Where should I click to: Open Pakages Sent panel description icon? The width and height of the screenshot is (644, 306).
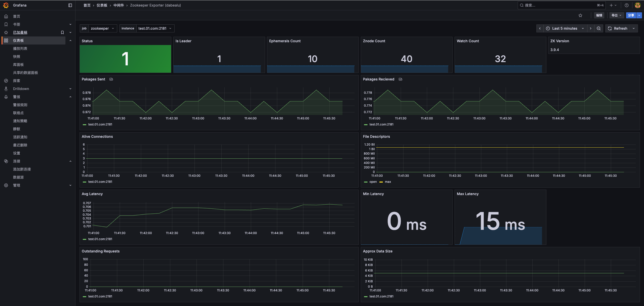point(111,79)
